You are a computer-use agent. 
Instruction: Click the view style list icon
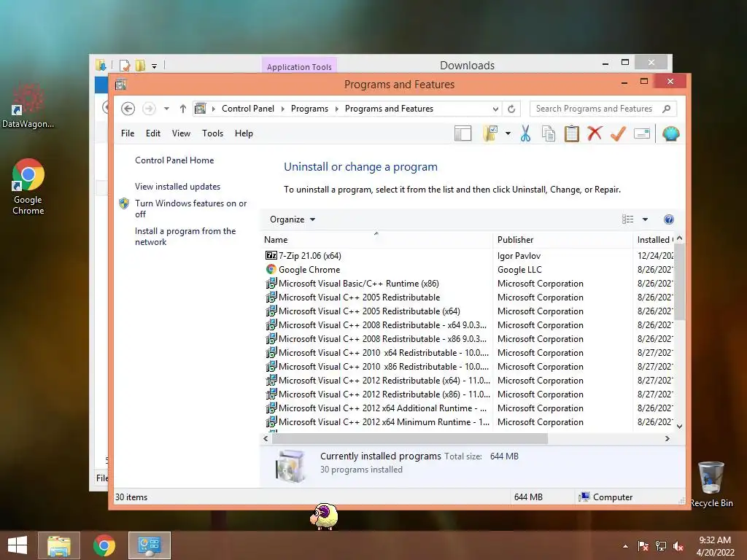click(x=627, y=219)
